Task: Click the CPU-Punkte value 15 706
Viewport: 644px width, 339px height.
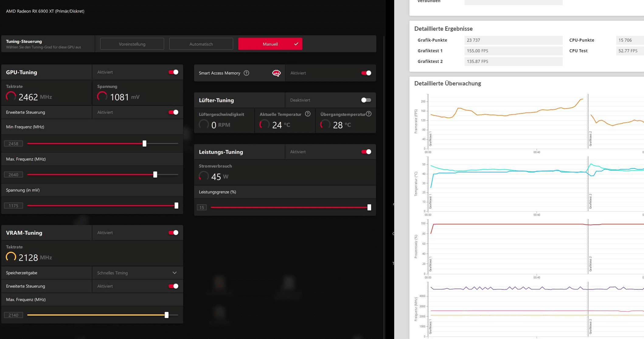Action: pos(630,40)
